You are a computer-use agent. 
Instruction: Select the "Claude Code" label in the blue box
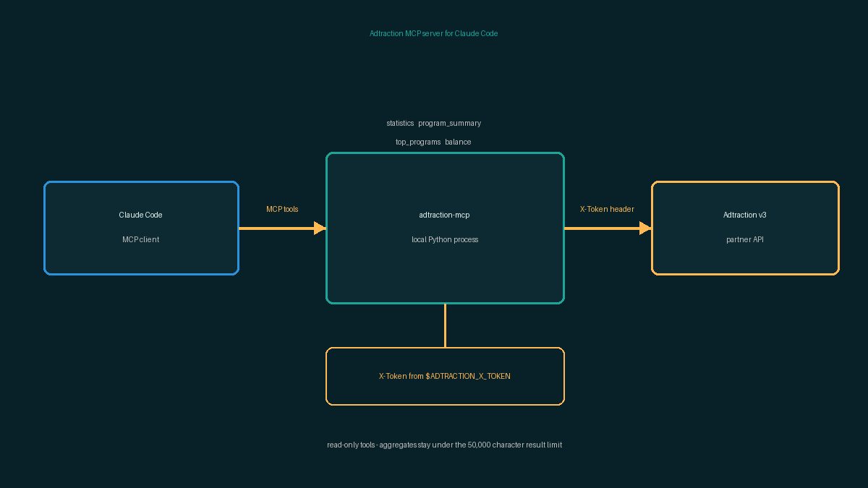[141, 215]
